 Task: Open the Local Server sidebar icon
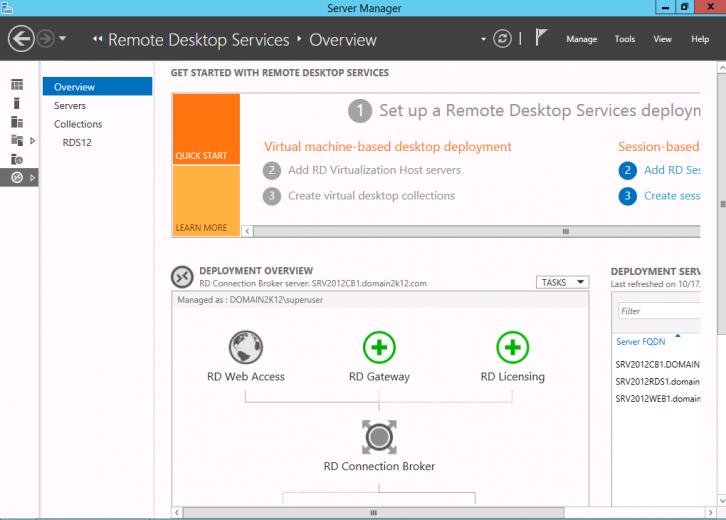(17, 103)
